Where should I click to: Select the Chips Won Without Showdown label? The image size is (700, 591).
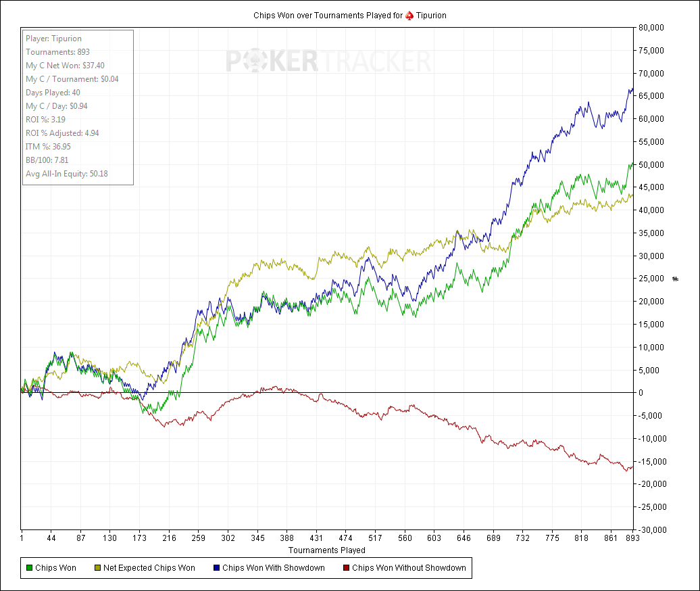tap(409, 568)
